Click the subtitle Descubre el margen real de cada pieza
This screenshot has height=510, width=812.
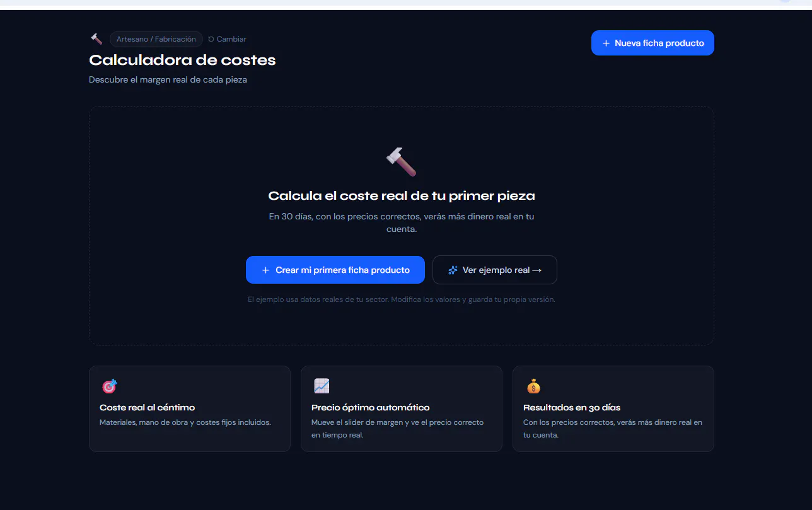(168, 80)
